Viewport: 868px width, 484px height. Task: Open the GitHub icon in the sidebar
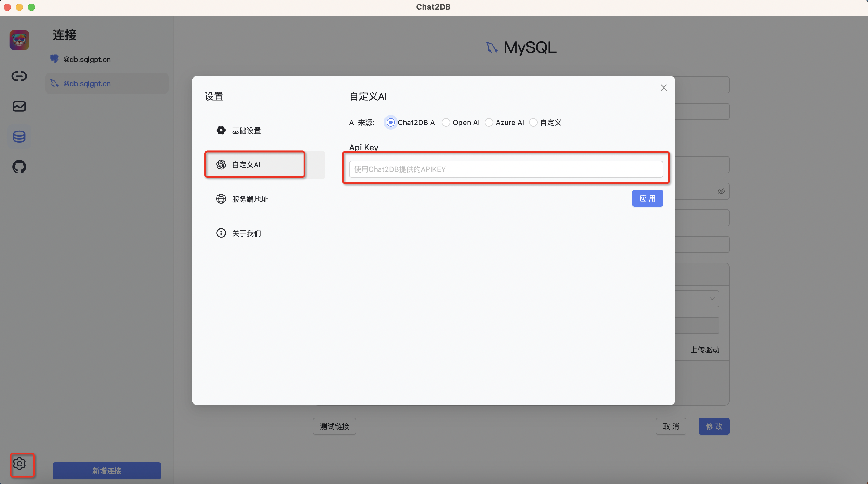coord(19,166)
